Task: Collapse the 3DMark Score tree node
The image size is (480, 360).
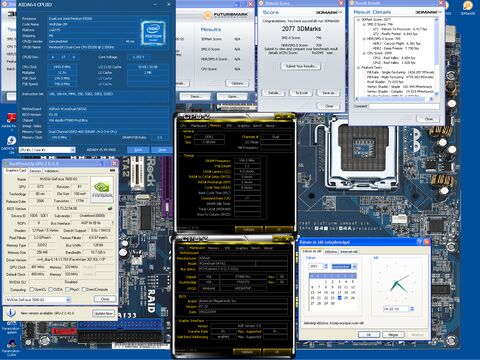Action: [359, 20]
